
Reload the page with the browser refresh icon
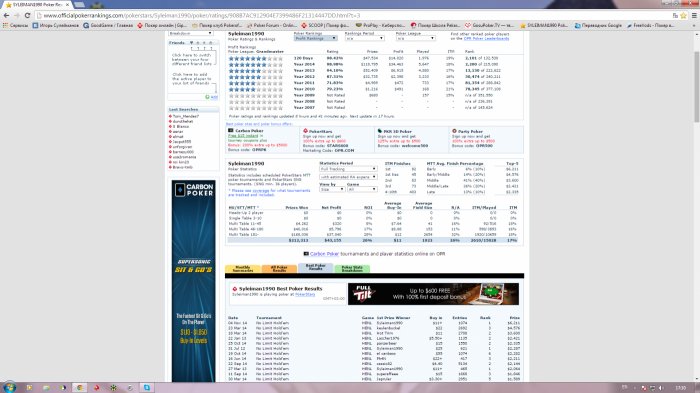tap(27, 15)
